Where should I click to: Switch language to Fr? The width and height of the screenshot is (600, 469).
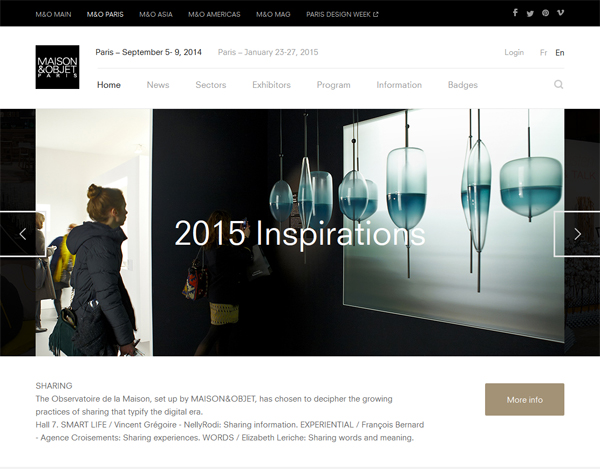[x=543, y=53]
